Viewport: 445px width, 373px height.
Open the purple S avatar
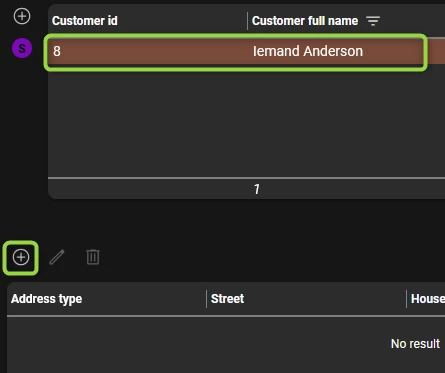coord(22,48)
